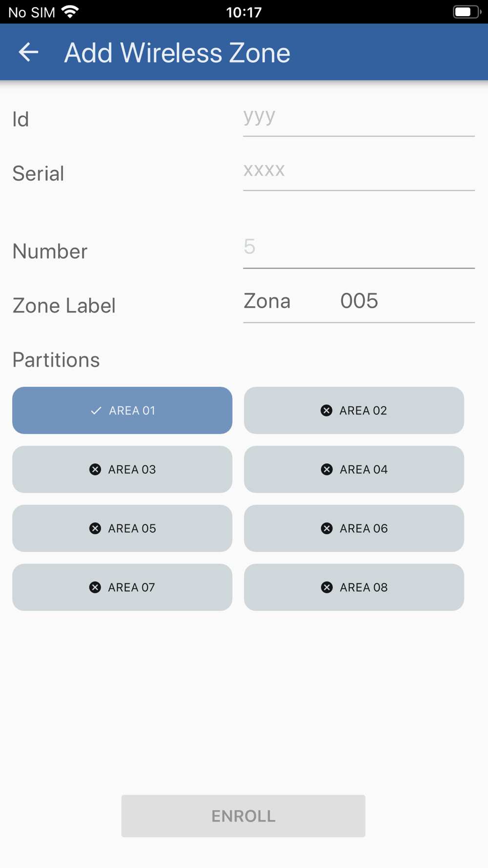Deselect the AREA 01 partition
The height and width of the screenshot is (868, 488).
[x=122, y=411]
